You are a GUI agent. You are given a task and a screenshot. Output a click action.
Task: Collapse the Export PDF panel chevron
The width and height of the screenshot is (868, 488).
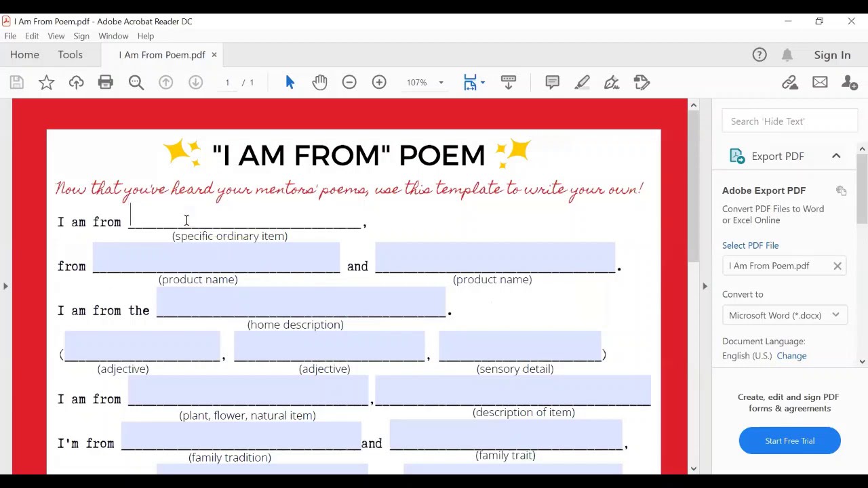[836, 156]
